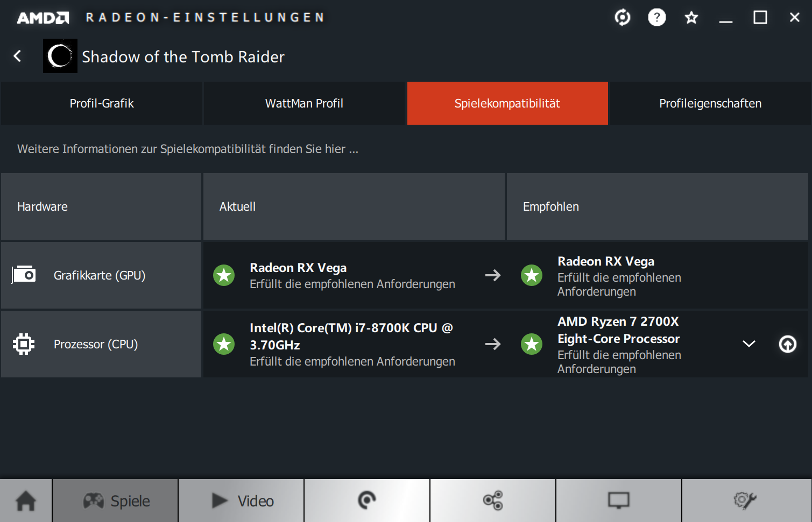Click the Hardware column header
This screenshot has height=522, width=812.
coord(101,206)
